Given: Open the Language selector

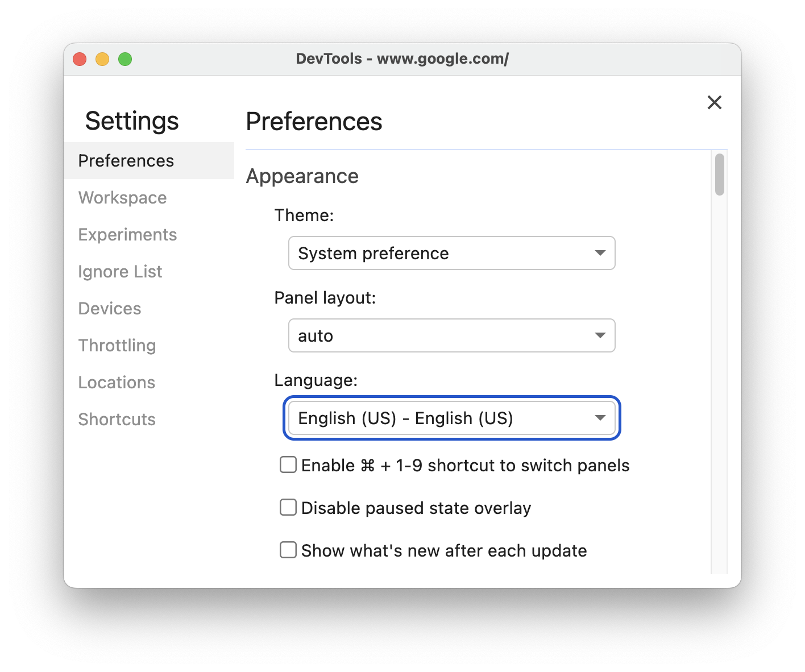Looking at the screenshot, I should pos(451,418).
